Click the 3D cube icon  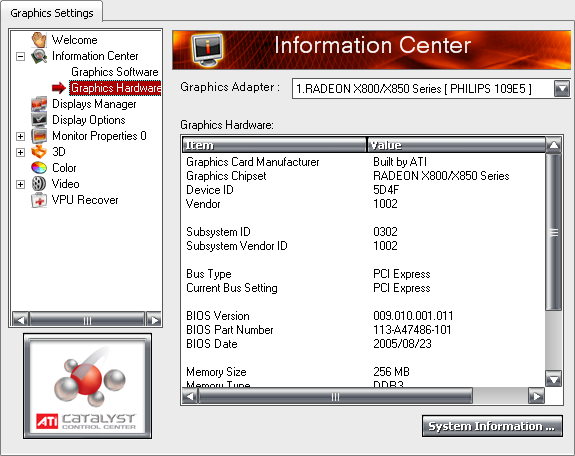pos(39,152)
